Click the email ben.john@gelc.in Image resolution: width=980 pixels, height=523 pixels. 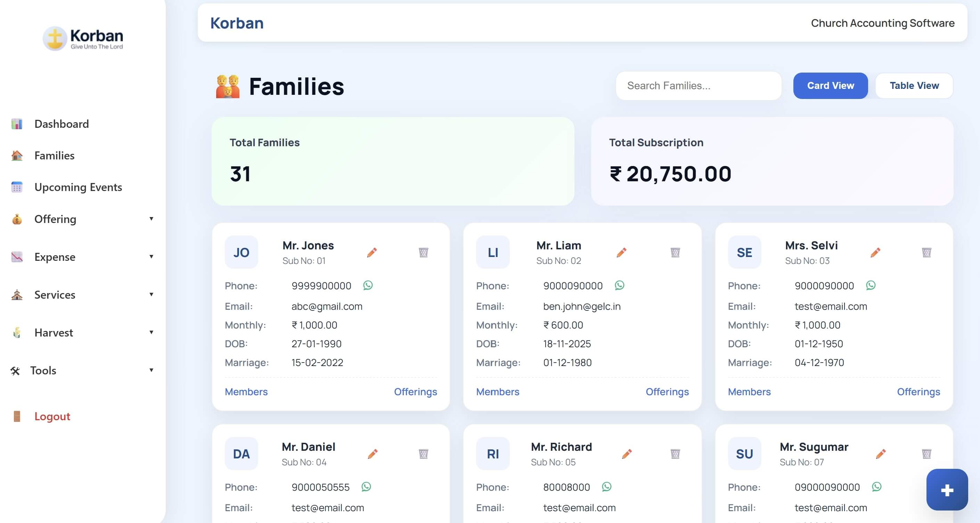click(x=582, y=306)
